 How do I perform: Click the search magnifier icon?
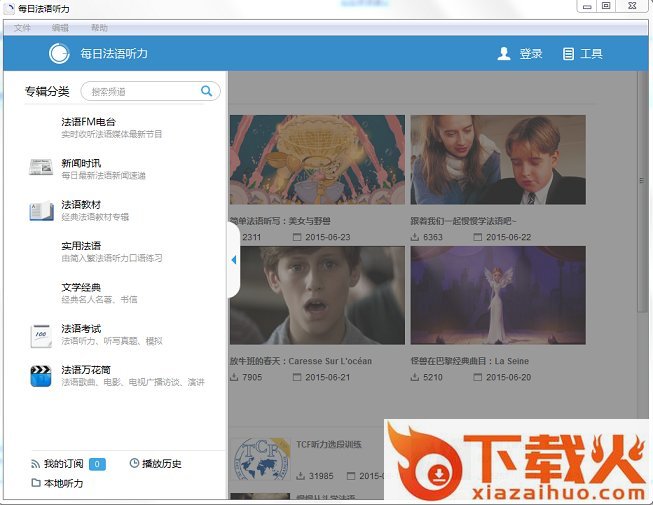coord(207,91)
